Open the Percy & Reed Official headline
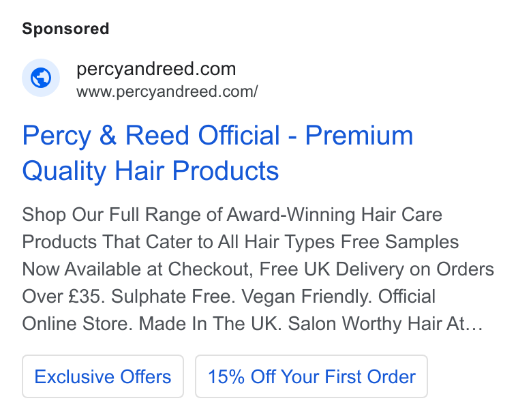518x420 pixels. coord(217,153)
